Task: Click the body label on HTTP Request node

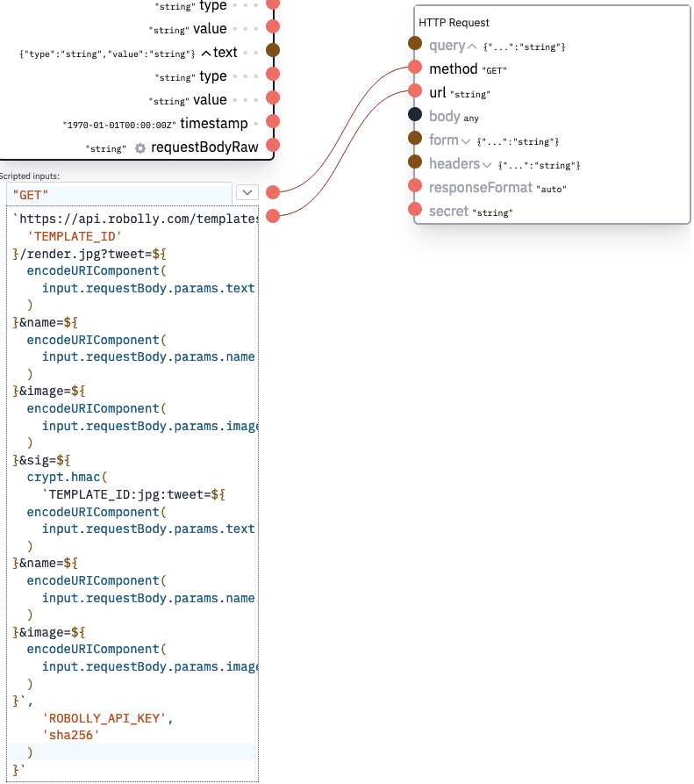Action: point(445,116)
